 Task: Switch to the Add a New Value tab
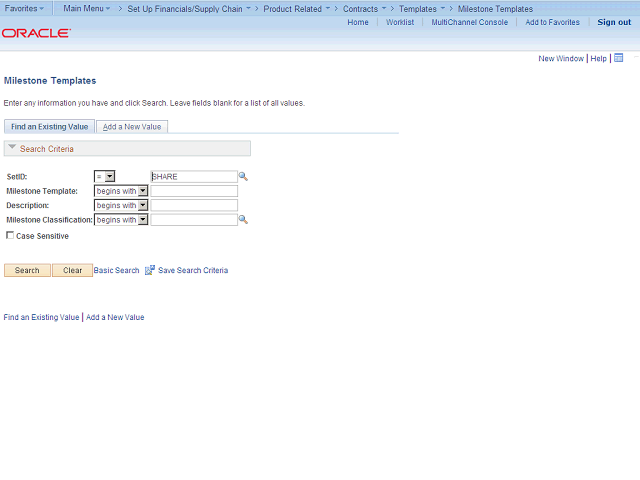tap(132, 127)
